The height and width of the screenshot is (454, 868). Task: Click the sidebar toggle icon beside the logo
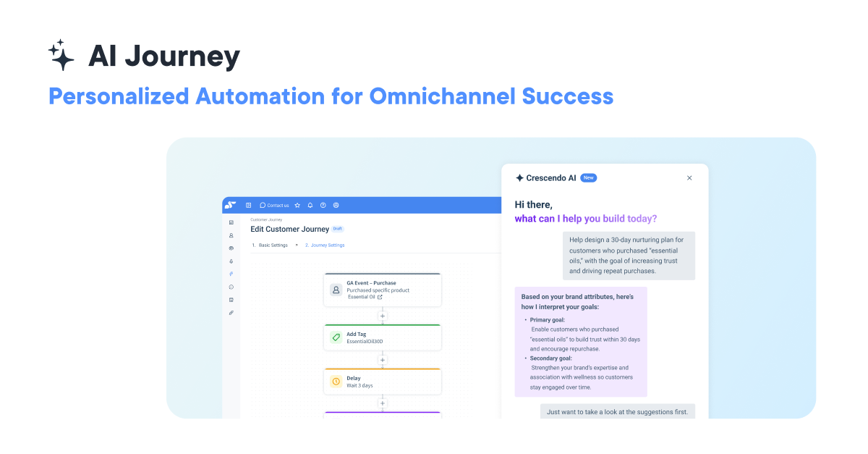click(249, 205)
